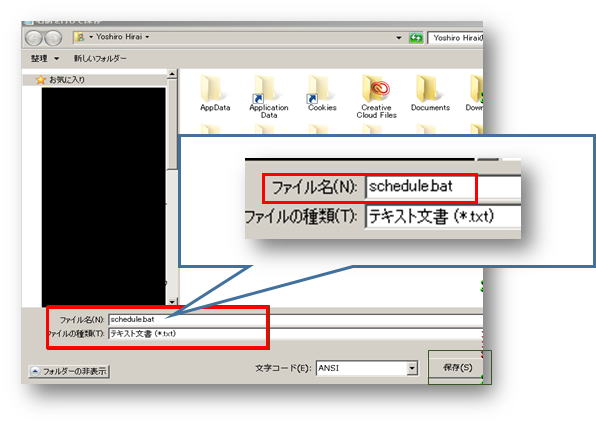
Task: Open the AppData folder
Action: [215, 93]
